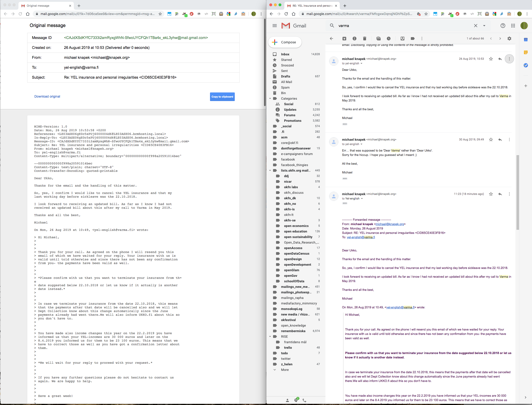This screenshot has width=532, height=405.
Task: Click the left window URL address bar
Action: point(98,14)
